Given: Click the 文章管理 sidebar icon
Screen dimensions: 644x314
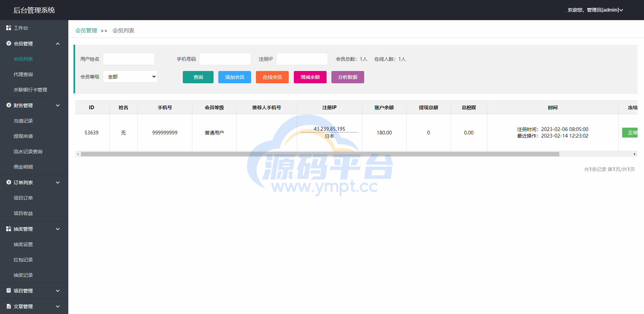Looking at the screenshot, I should pos(9,306).
